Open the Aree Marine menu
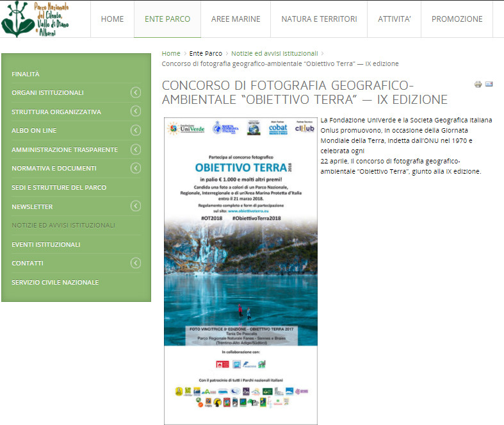The image size is (504, 425). point(235,19)
